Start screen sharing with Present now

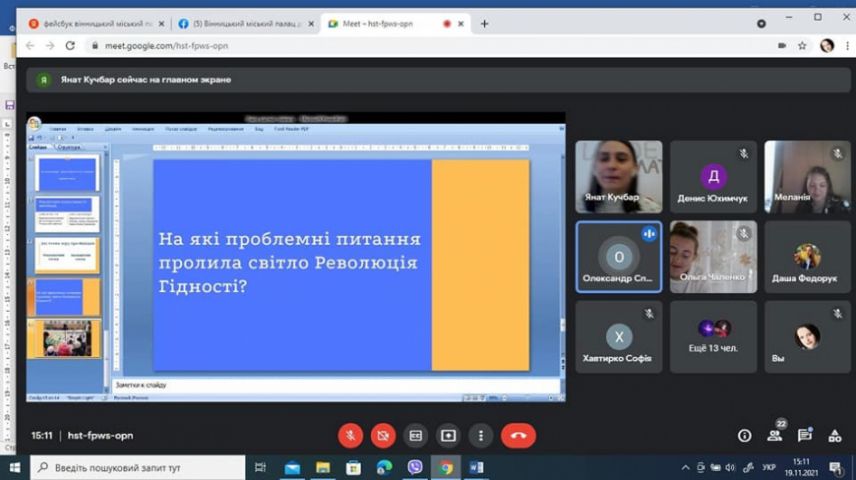(x=448, y=435)
